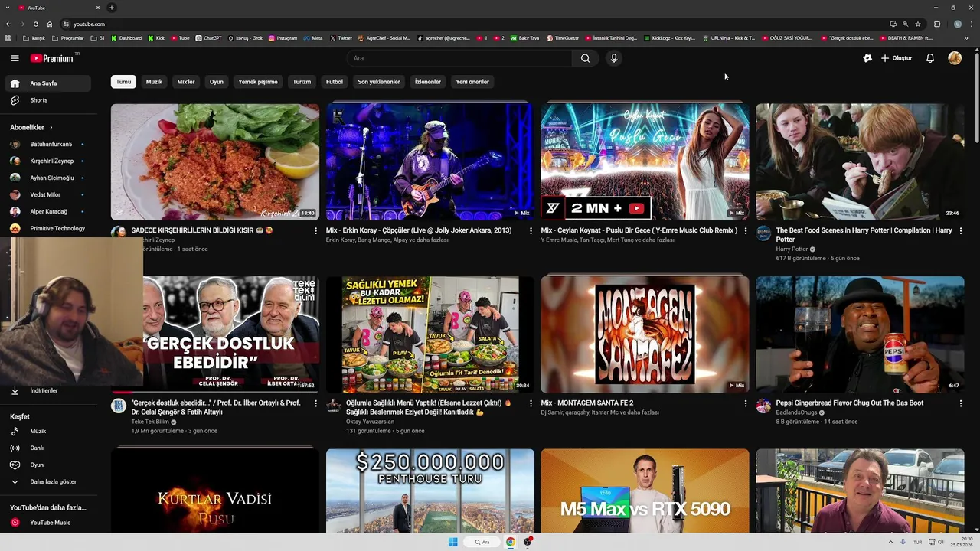
Task: Open options for MONTAGEM SANTA FE mix
Action: coord(746,403)
